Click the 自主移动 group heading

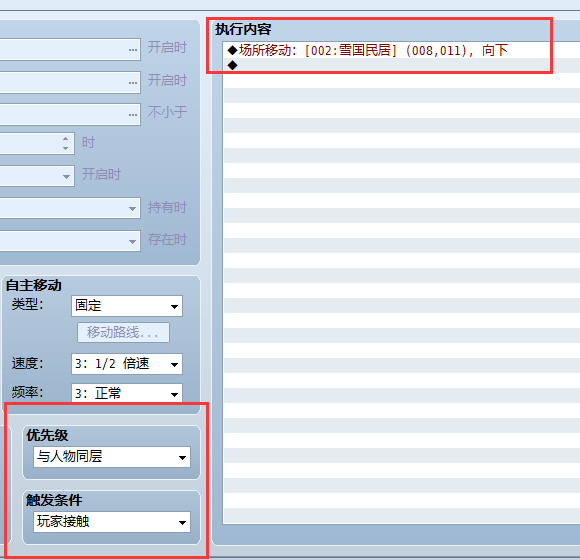pos(34,285)
